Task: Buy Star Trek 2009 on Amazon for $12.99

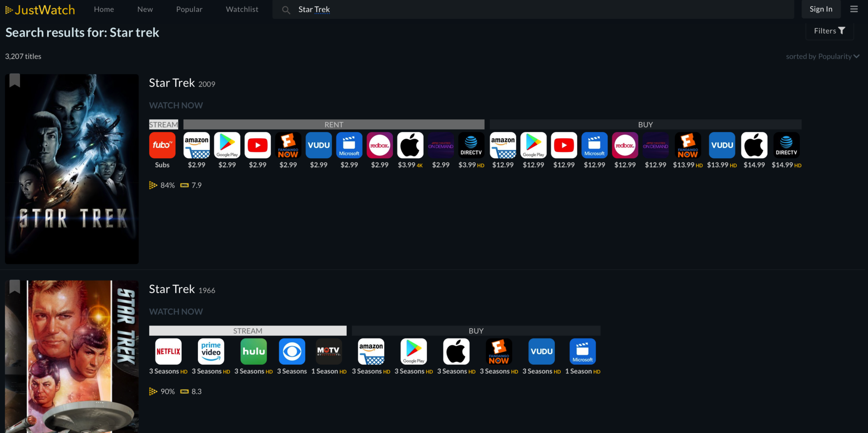Action: point(503,145)
